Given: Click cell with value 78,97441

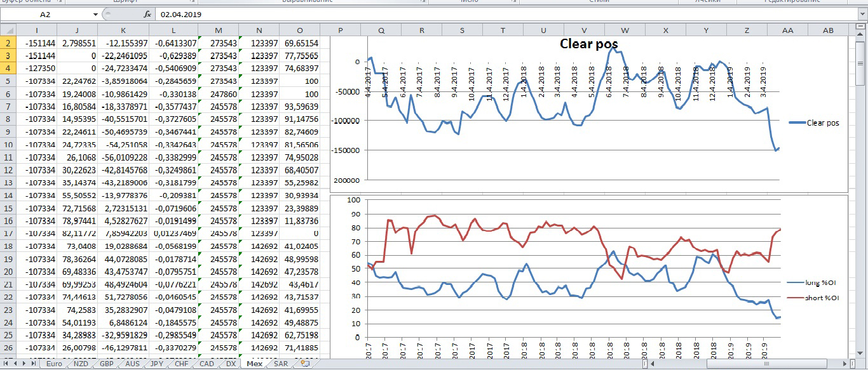Looking at the screenshot, I should (x=78, y=221).
